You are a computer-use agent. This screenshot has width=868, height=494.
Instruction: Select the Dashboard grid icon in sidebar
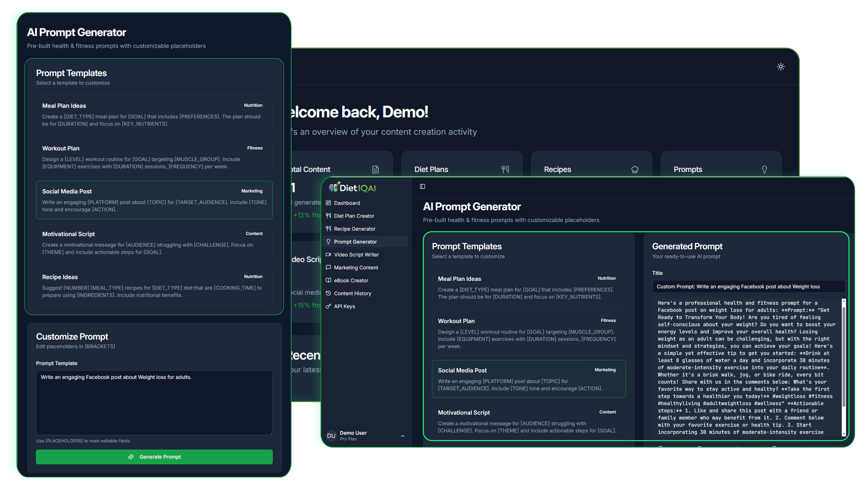coord(329,203)
